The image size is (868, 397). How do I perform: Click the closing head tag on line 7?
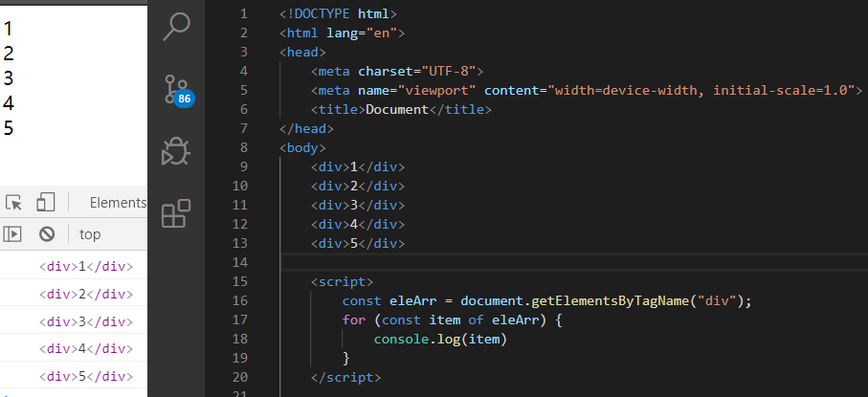pos(306,129)
